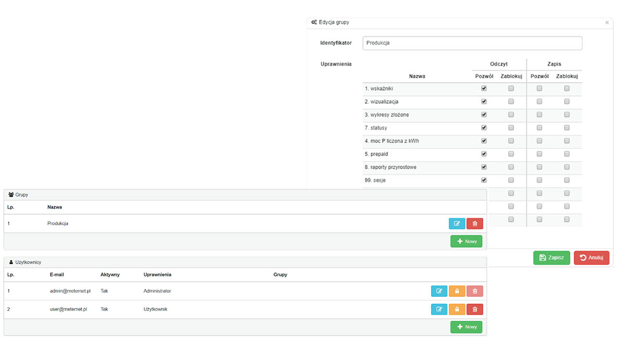Uncheck Odczyt Pozwól for sesje
Viewport: 624px width, 364px height.
tap(484, 180)
